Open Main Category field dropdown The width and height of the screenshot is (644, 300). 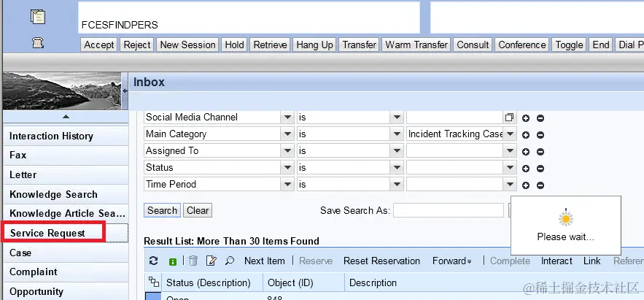[x=287, y=134]
